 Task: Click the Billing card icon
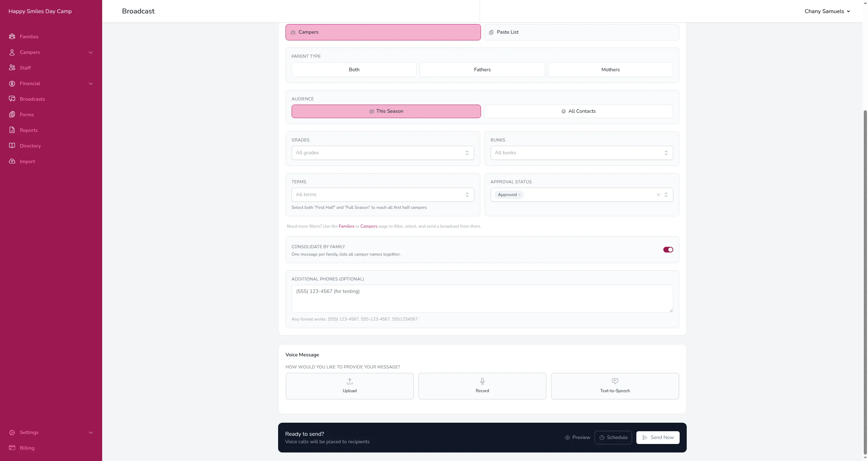coord(12,448)
